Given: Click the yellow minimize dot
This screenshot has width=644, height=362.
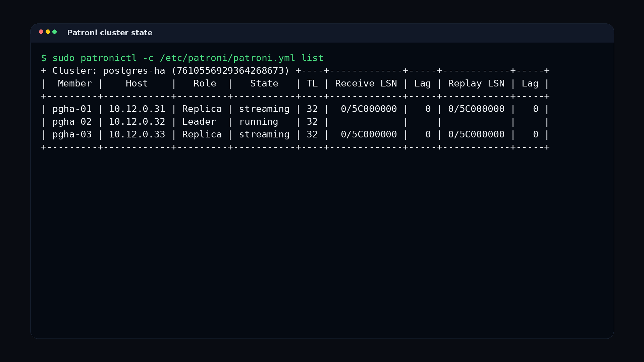Looking at the screenshot, I should click(x=48, y=32).
